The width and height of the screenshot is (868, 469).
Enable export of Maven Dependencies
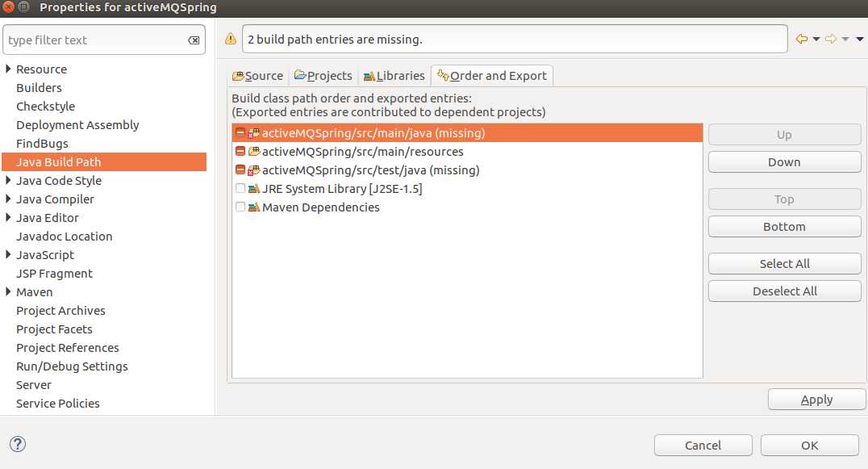pos(240,207)
